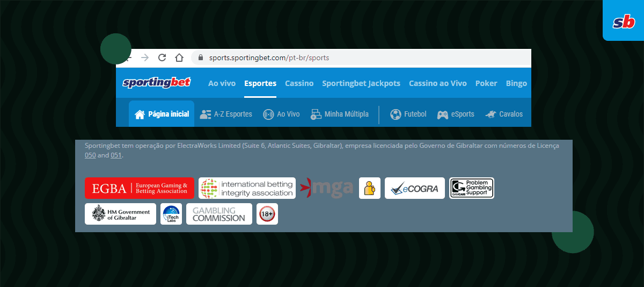644x287 pixels.
Task: Click the address bar padlock icon
Action: click(x=201, y=58)
